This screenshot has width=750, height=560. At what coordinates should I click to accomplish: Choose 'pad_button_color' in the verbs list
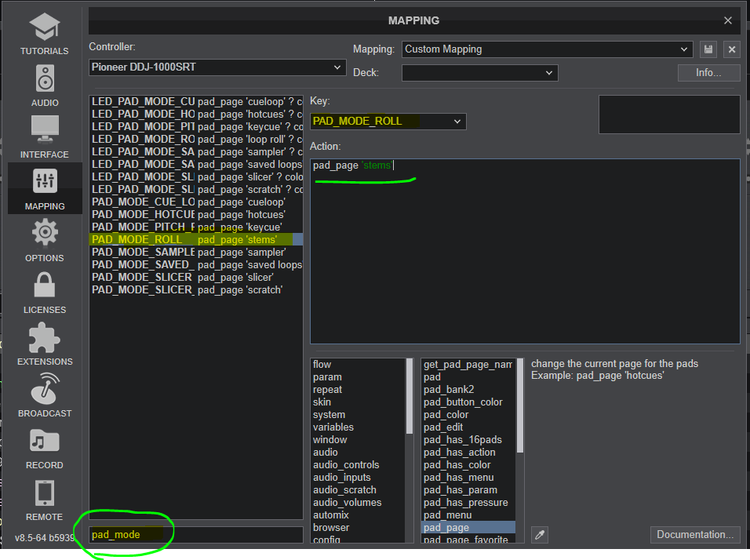tap(468, 402)
